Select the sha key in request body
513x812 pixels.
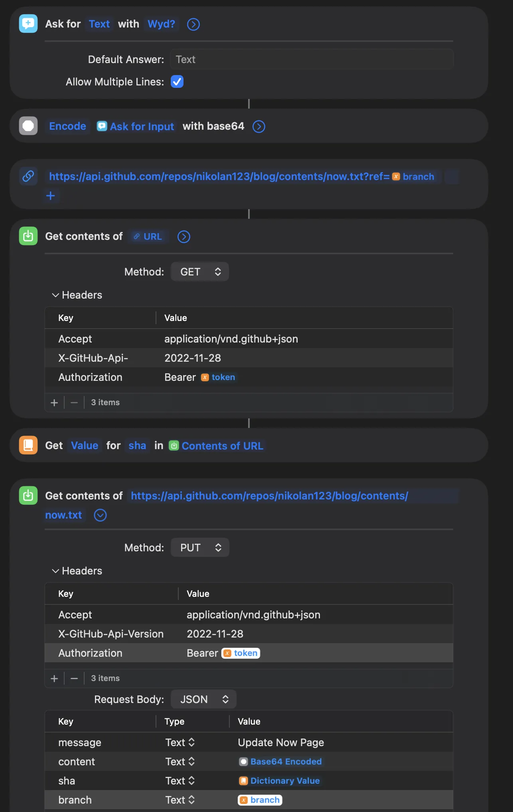coord(67,781)
